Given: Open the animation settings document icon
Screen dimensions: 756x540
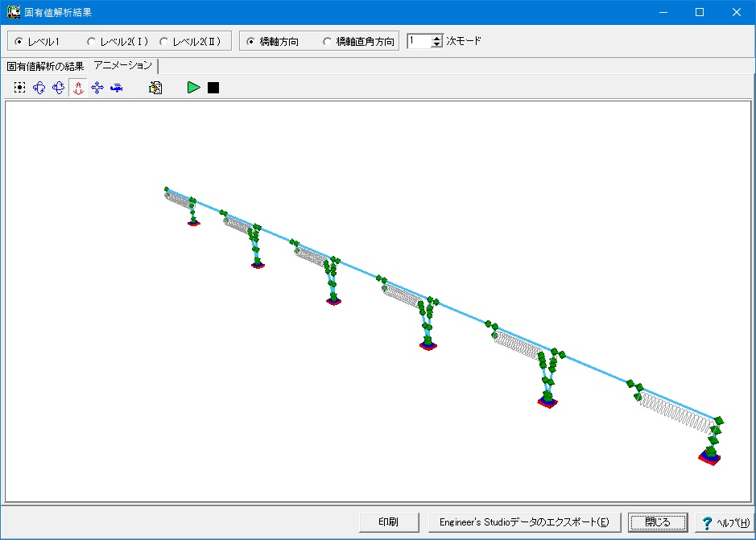Looking at the screenshot, I should pyautogui.click(x=155, y=87).
